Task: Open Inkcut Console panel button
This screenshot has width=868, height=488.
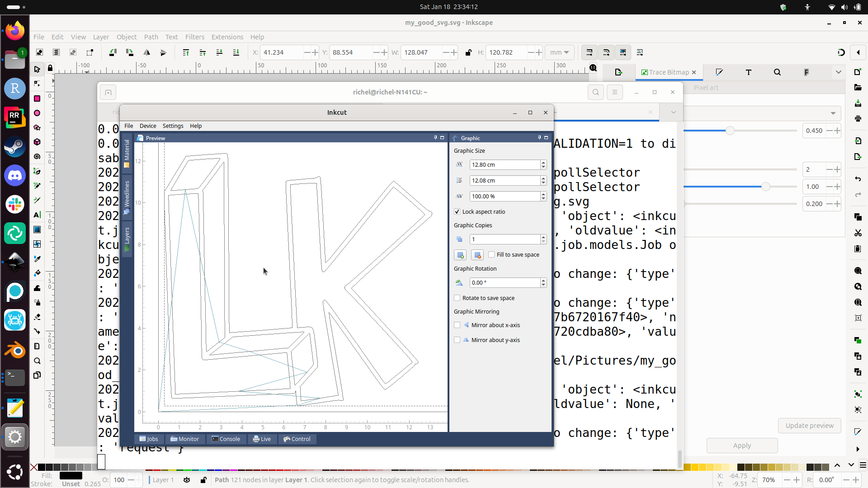Action: 226,439
